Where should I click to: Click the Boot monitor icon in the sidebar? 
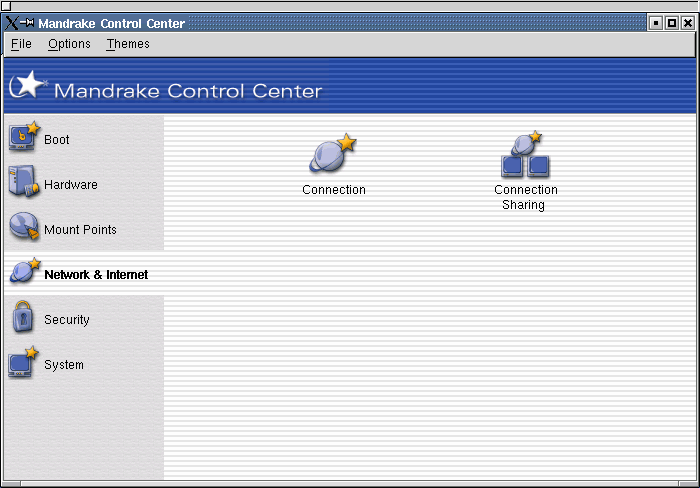[x=24, y=137]
